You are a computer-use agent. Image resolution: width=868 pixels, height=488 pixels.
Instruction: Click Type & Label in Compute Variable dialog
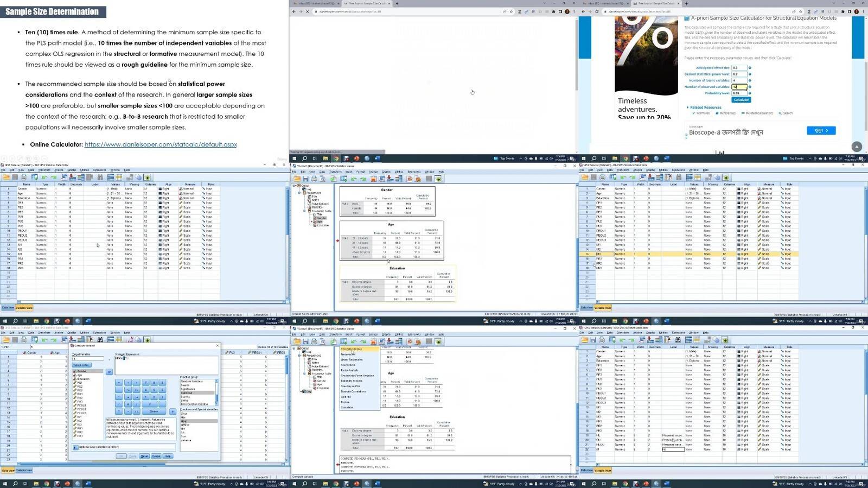coord(81,365)
